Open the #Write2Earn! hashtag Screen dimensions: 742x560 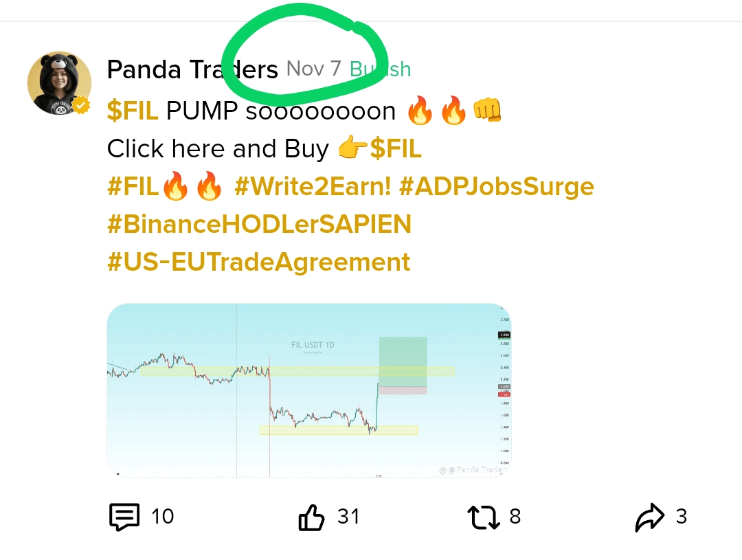click(313, 187)
